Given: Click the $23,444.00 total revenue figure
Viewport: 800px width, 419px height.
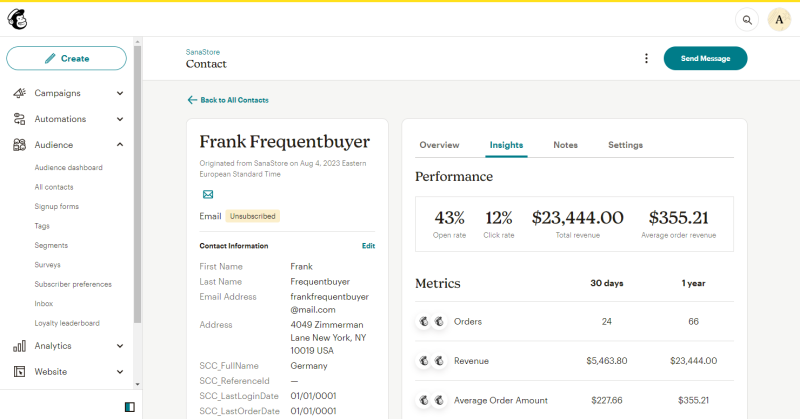Looking at the screenshot, I should [578, 218].
